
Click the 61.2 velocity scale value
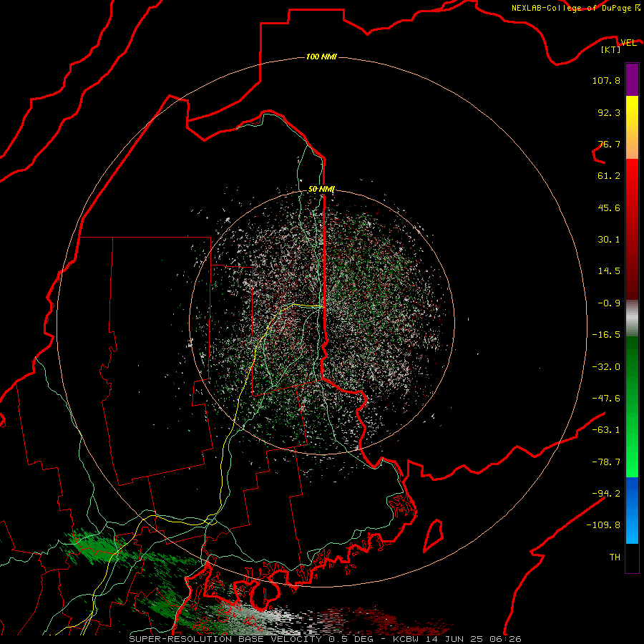pyautogui.click(x=609, y=176)
